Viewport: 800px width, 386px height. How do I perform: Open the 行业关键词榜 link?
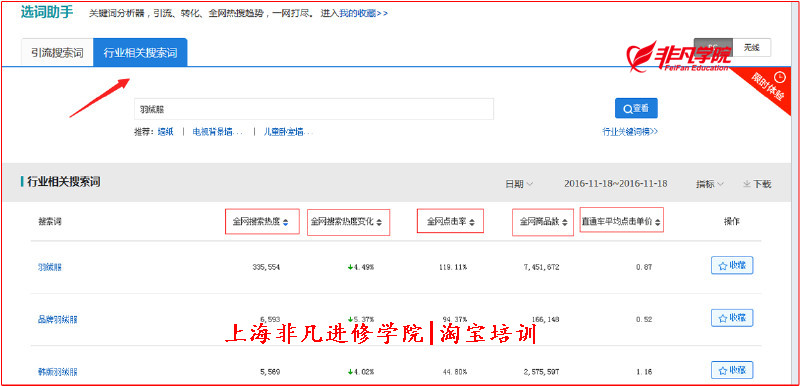630,132
